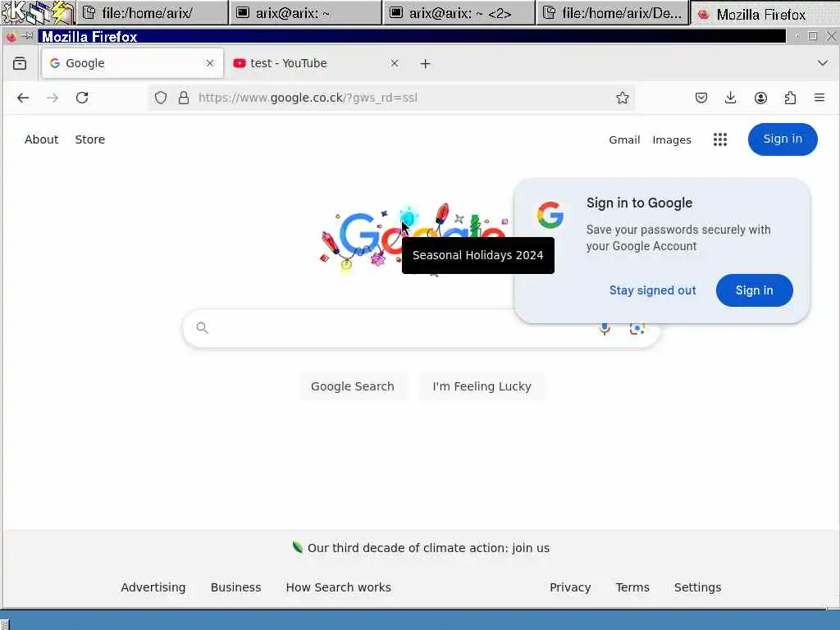Open the Privacy footer link
840x630 pixels.
point(570,587)
